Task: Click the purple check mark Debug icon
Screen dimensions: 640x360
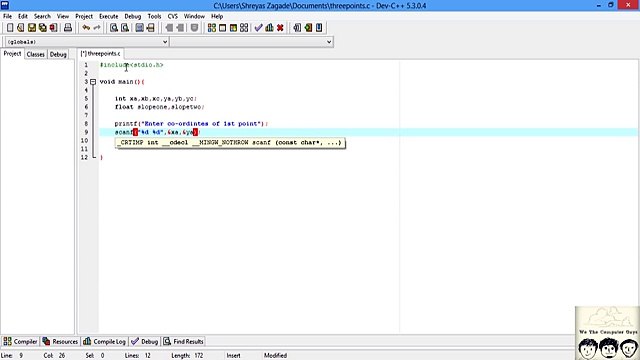Action: click(x=258, y=28)
